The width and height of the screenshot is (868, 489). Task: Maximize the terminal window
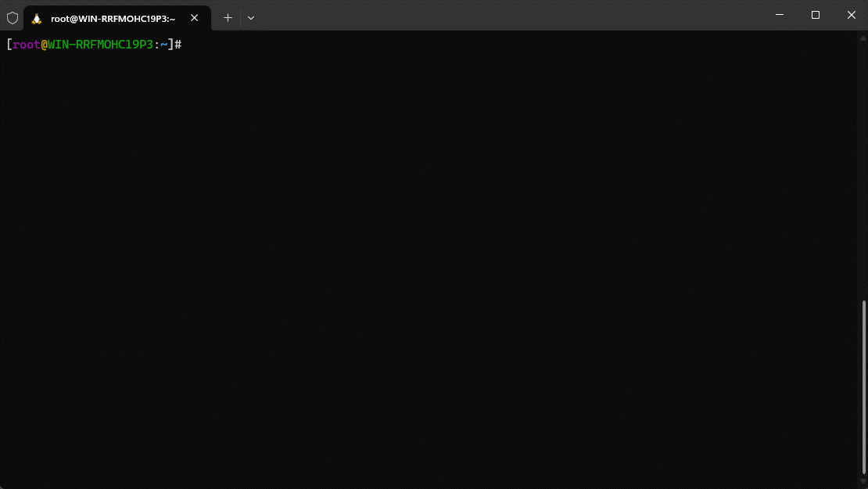(816, 15)
